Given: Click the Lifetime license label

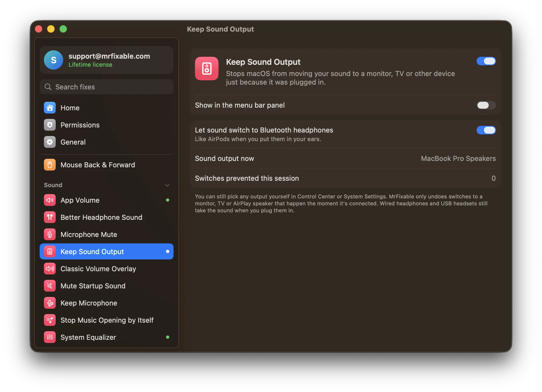Looking at the screenshot, I should [x=90, y=65].
